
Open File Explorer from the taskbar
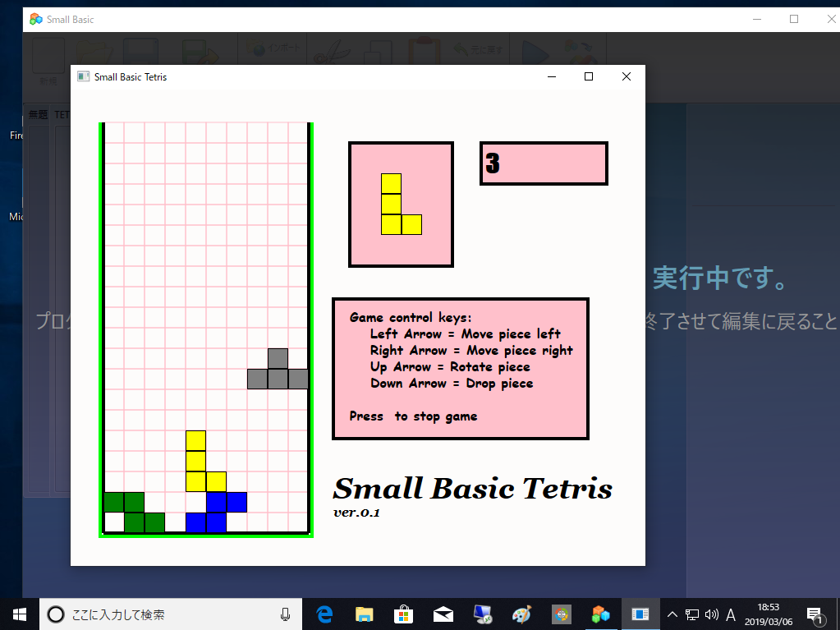point(364,614)
